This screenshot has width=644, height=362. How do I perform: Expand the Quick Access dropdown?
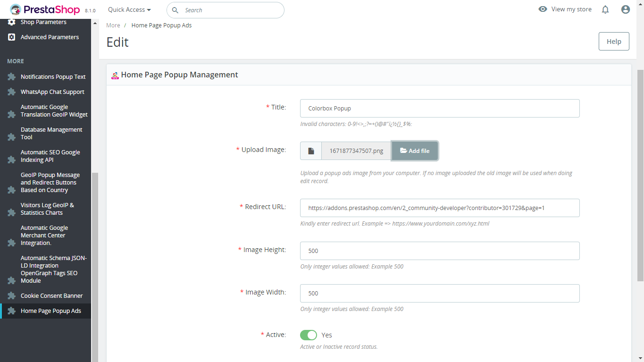coord(129,10)
